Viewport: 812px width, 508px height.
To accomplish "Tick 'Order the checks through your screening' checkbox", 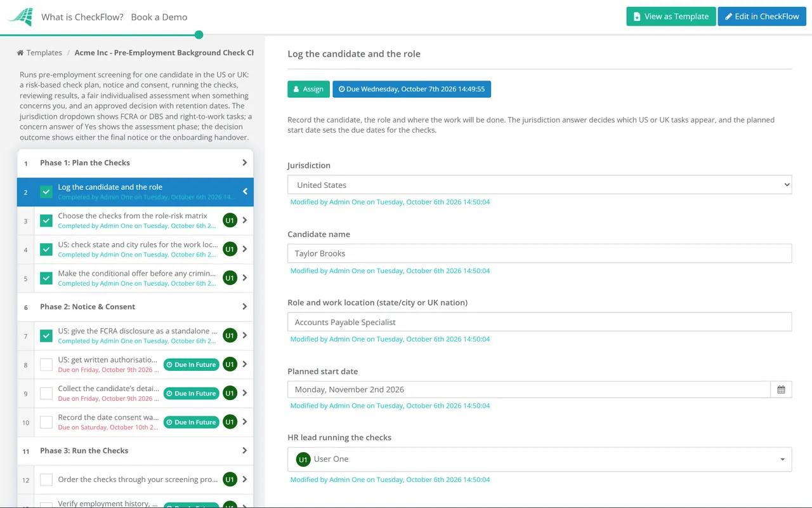I will pos(46,479).
